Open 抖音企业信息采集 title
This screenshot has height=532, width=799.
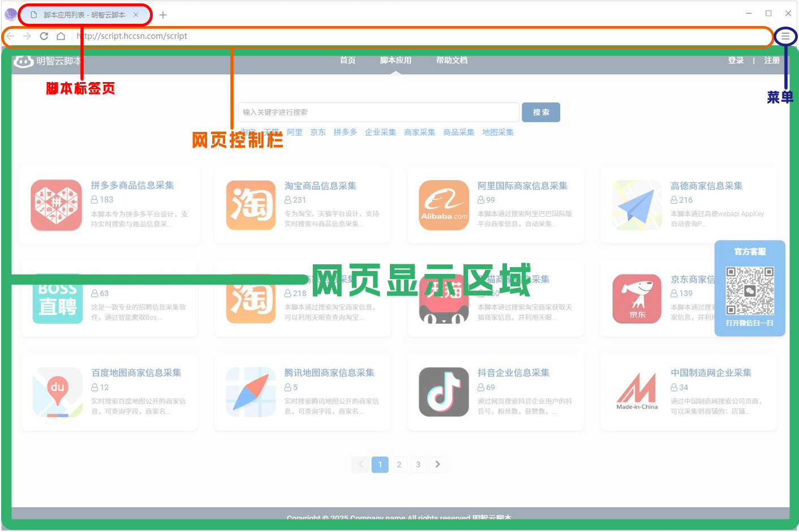click(x=513, y=373)
